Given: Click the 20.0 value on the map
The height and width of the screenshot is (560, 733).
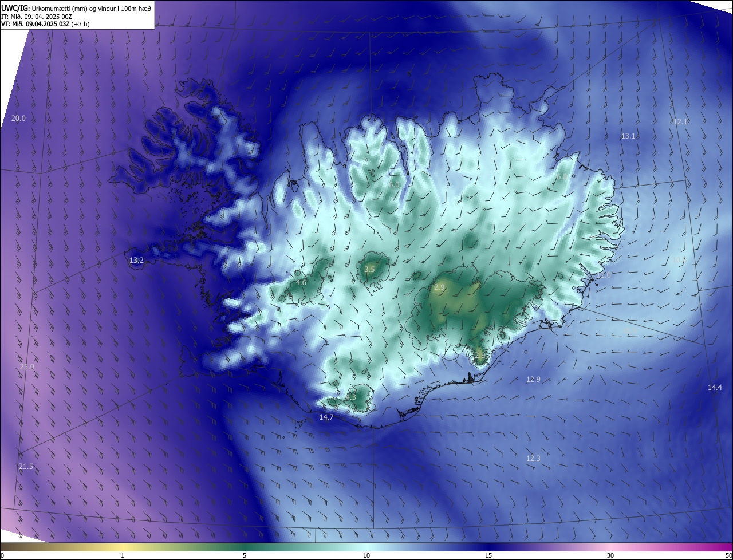Looking at the screenshot, I should pos(19,118).
